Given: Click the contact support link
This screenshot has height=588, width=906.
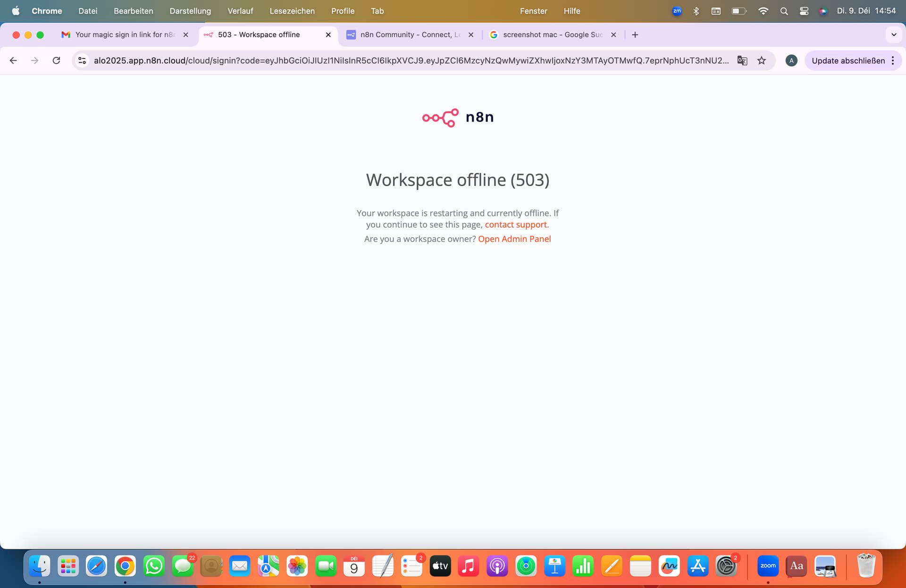Looking at the screenshot, I should click(516, 225).
